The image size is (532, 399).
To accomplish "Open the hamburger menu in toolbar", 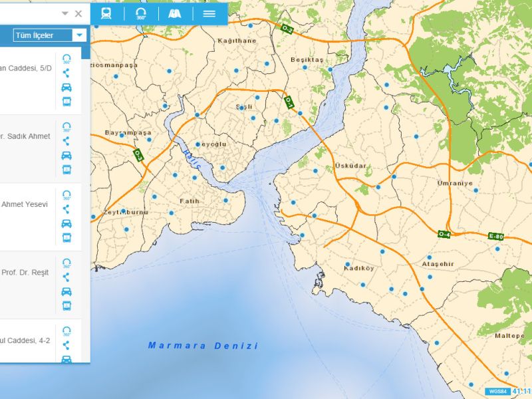I will (209, 13).
